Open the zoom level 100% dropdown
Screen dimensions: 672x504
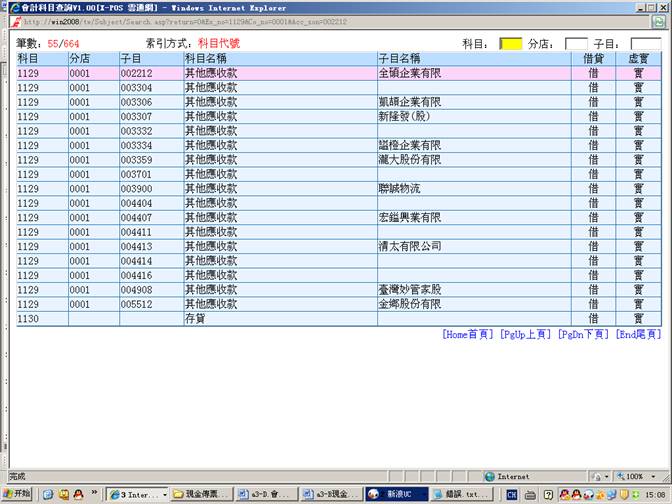pyautogui.click(x=639, y=477)
